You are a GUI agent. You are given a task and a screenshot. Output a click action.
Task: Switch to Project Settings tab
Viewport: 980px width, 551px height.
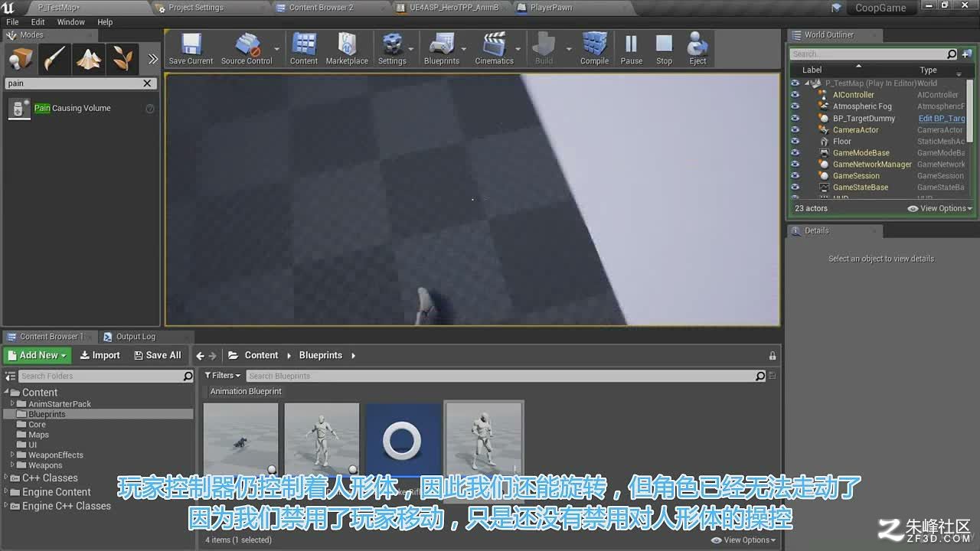194,8
